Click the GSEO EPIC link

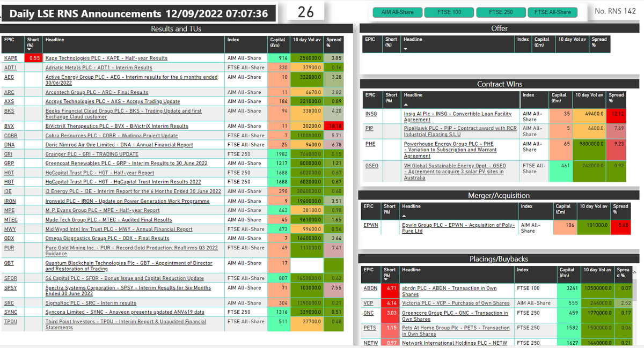click(x=371, y=166)
